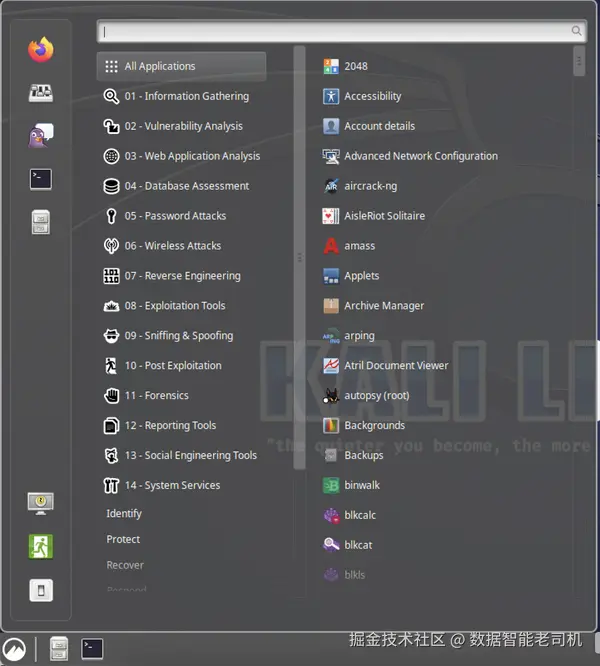The width and height of the screenshot is (600, 666).
Task: Click the categories list scrollbar
Action: (299, 257)
